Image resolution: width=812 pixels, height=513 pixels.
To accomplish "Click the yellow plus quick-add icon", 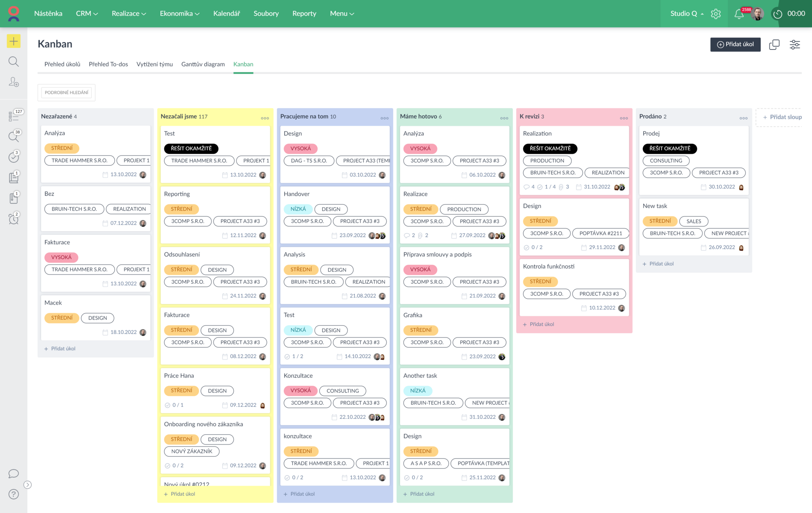I will pyautogui.click(x=14, y=41).
